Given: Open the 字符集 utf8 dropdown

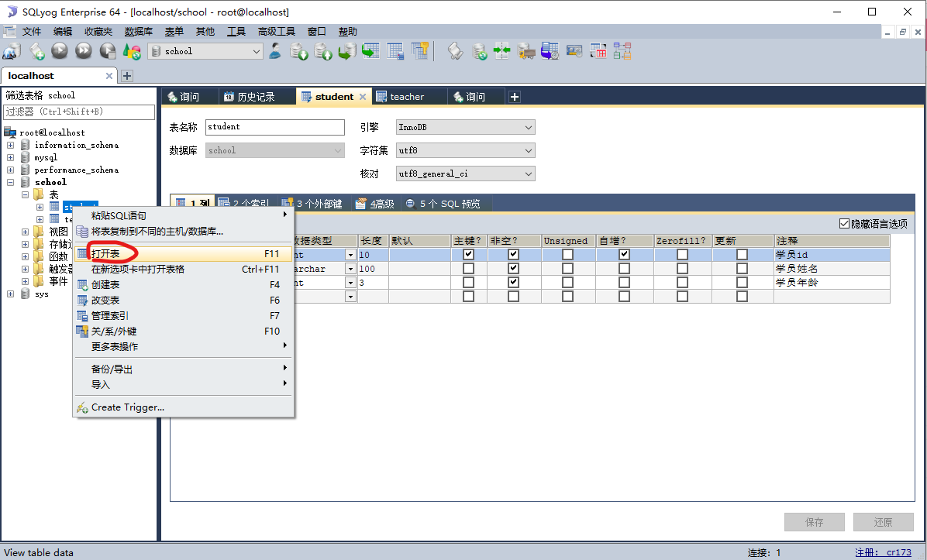Looking at the screenshot, I should point(528,150).
